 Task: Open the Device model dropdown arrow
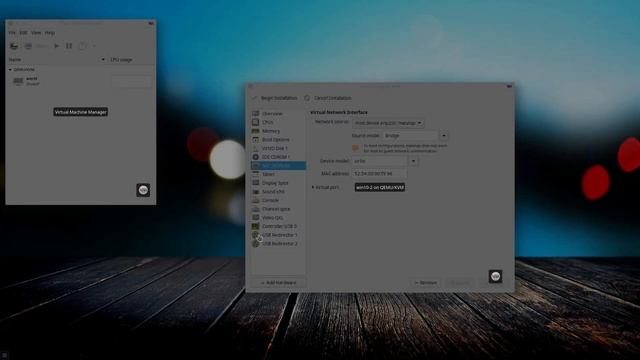(x=413, y=161)
